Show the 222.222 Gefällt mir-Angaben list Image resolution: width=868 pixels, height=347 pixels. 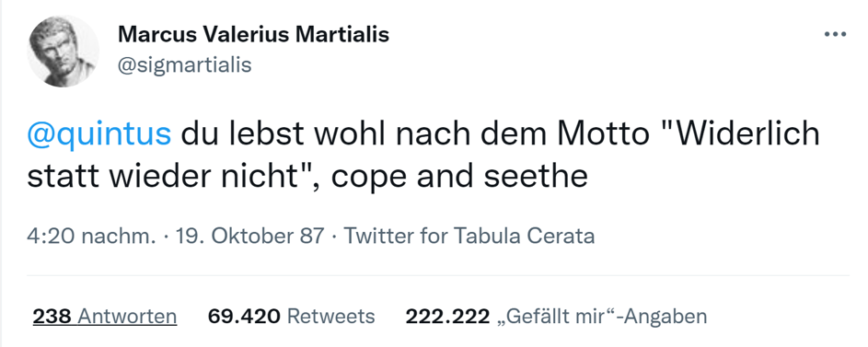click(x=556, y=317)
